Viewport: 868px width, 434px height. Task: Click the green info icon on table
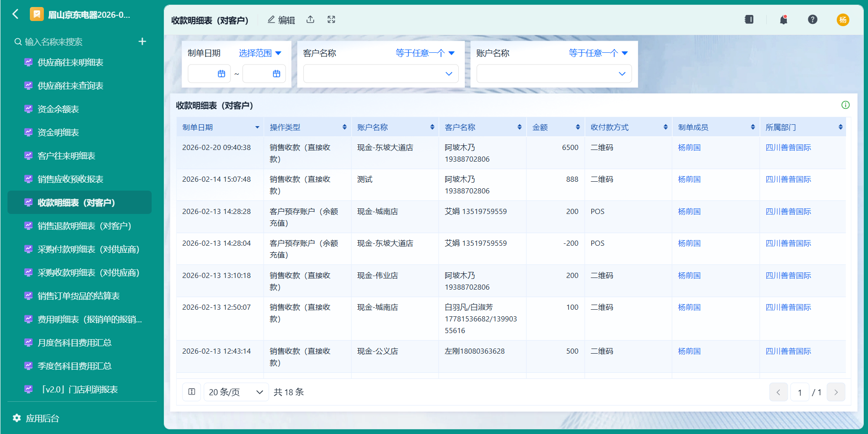click(845, 105)
